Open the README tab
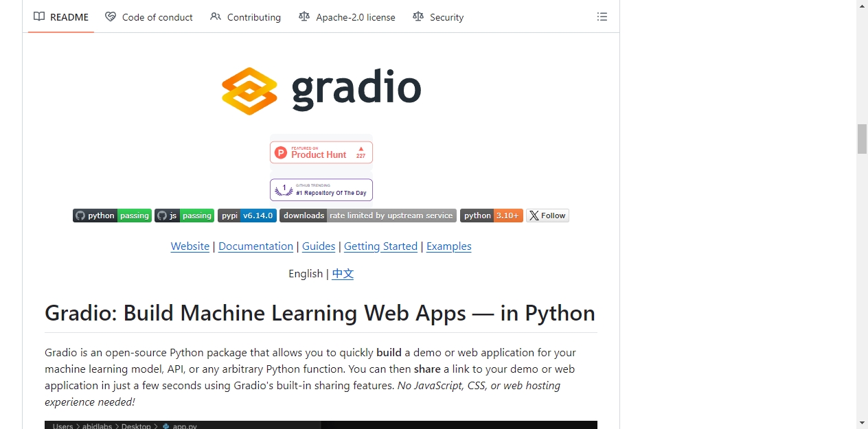Screen dimensions: 868x429 tap(61, 17)
